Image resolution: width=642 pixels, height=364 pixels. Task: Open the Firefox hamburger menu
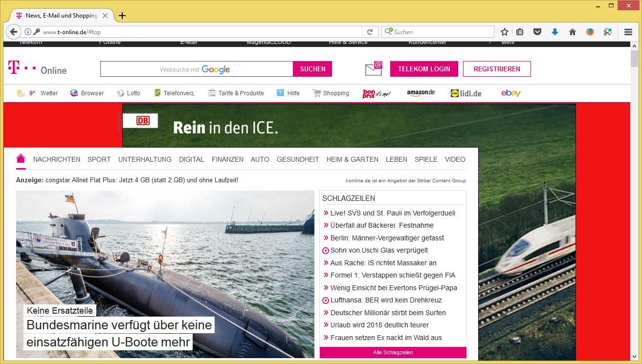628,32
